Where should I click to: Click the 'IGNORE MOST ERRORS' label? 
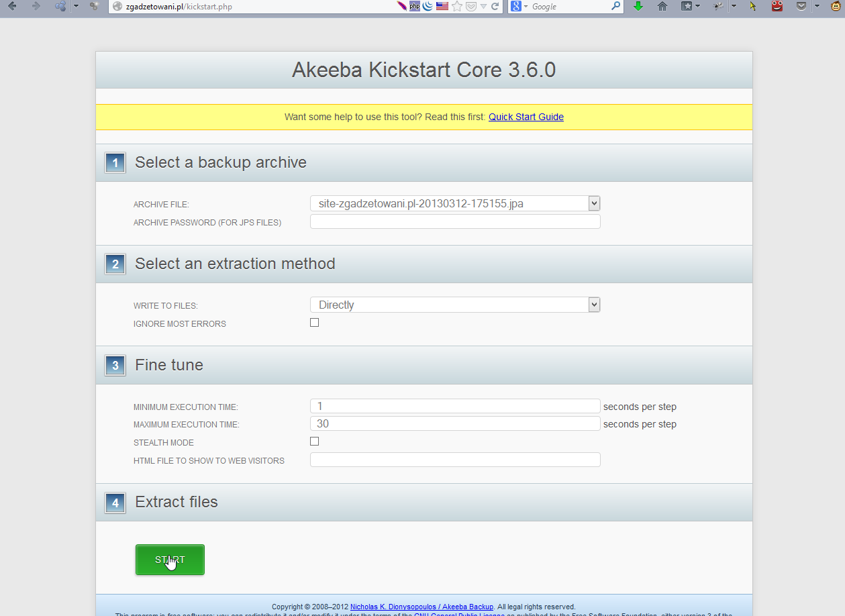pyautogui.click(x=180, y=324)
